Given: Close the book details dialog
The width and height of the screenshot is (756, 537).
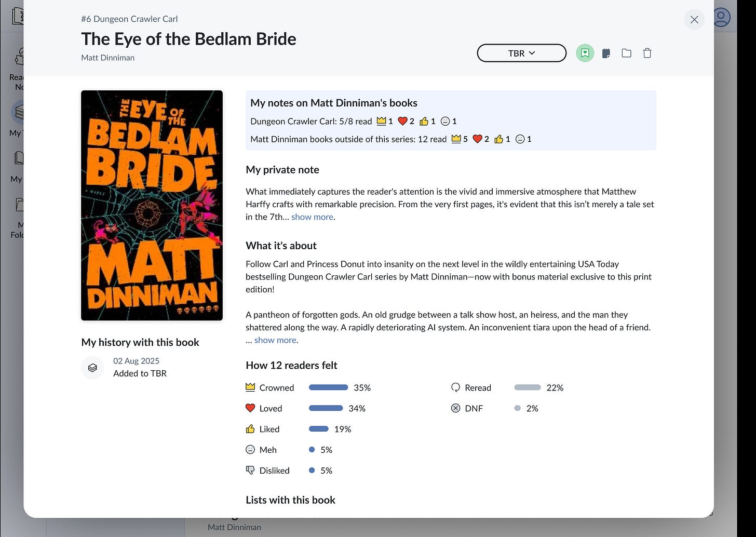Looking at the screenshot, I should [x=694, y=20].
